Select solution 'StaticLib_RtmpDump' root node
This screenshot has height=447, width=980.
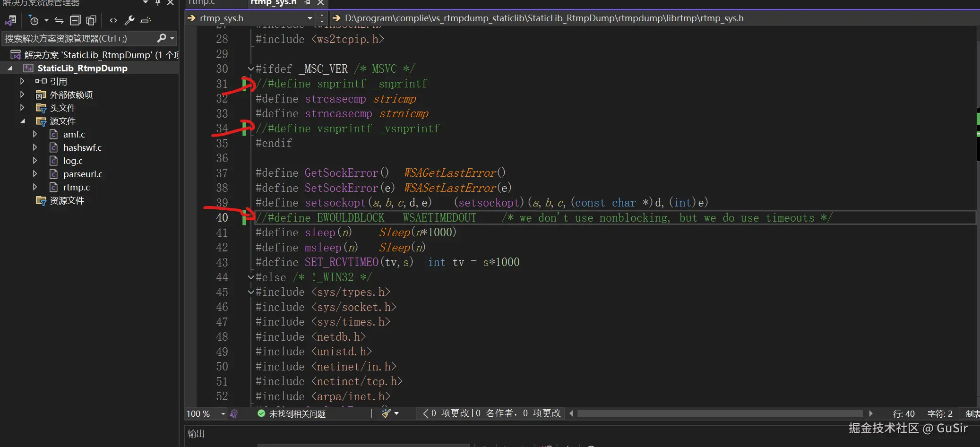[x=95, y=55]
